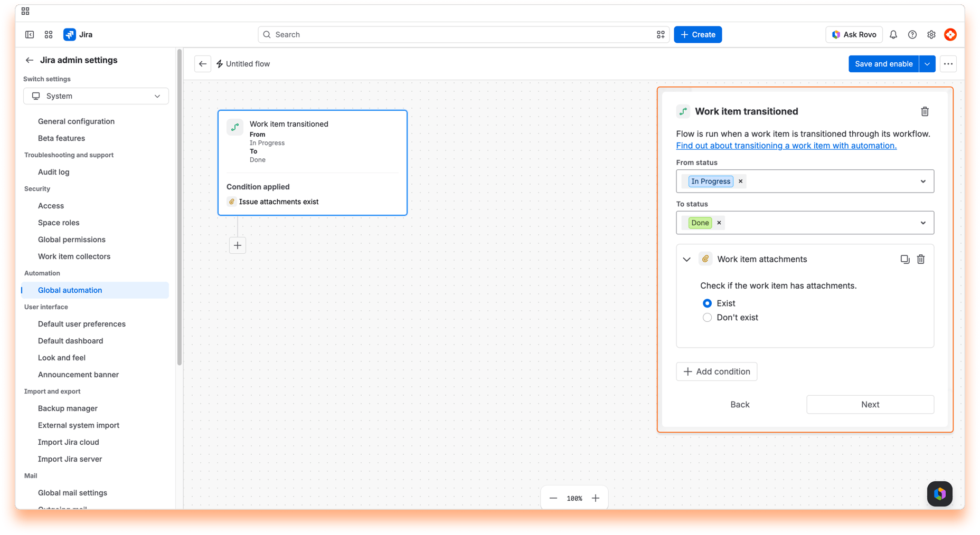Click the Next button
The height and width of the screenshot is (535, 980).
[870, 405]
